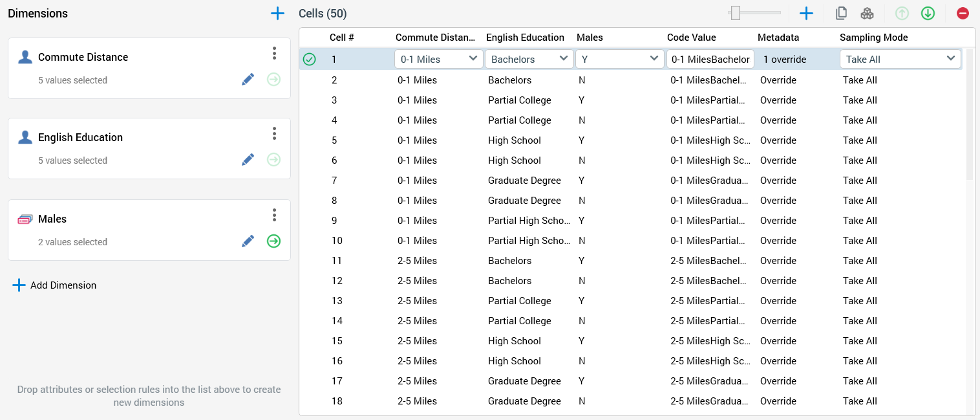
Task: Open Commute Distance dropdown showing 0-1 Miles
Action: coord(438,60)
